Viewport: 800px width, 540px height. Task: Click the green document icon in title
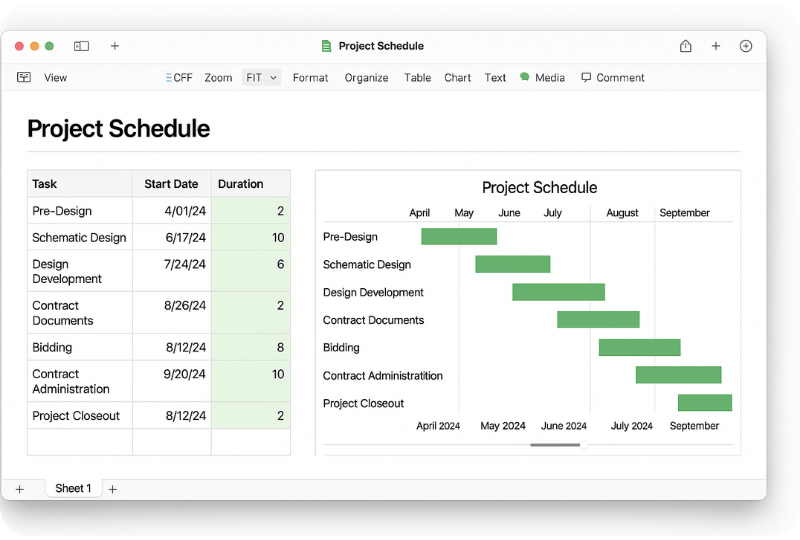pyautogui.click(x=327, y=46)
